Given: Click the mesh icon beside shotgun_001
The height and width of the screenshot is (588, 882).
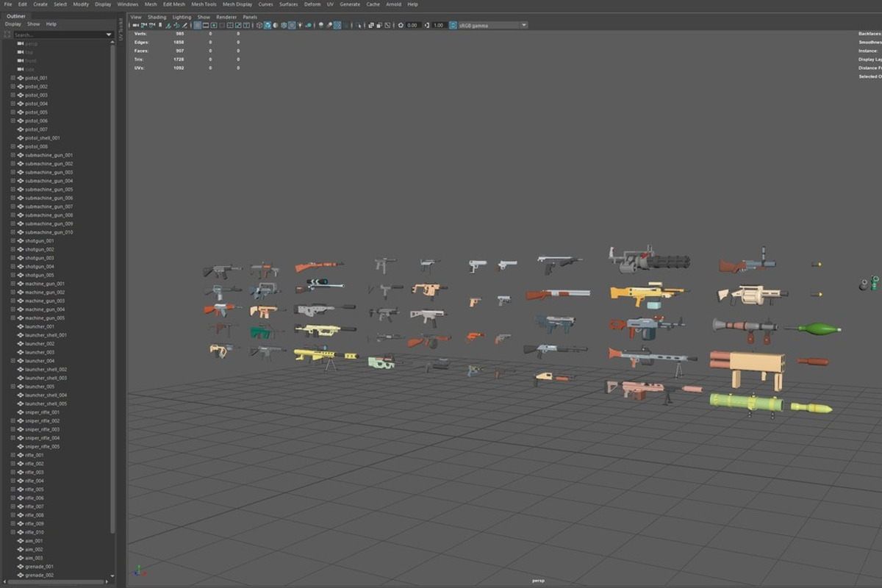Looking at the screenshot, I should pyautogui.click(x=21, y=240).
